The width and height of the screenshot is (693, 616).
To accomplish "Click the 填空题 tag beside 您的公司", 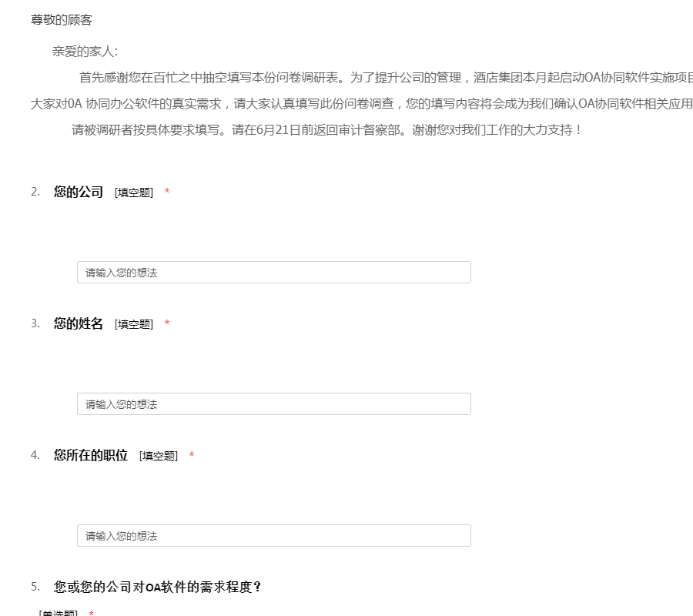I will (134, 192).
